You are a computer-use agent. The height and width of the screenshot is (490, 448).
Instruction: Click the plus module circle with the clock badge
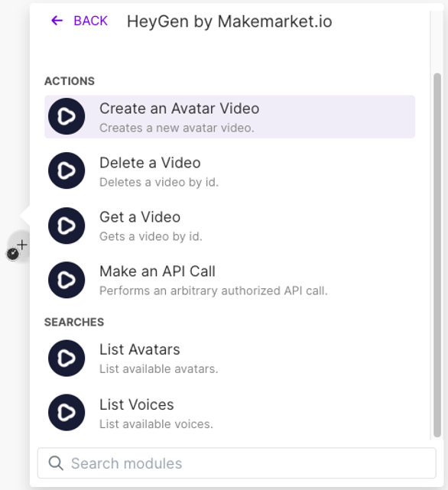pos(18,247)
